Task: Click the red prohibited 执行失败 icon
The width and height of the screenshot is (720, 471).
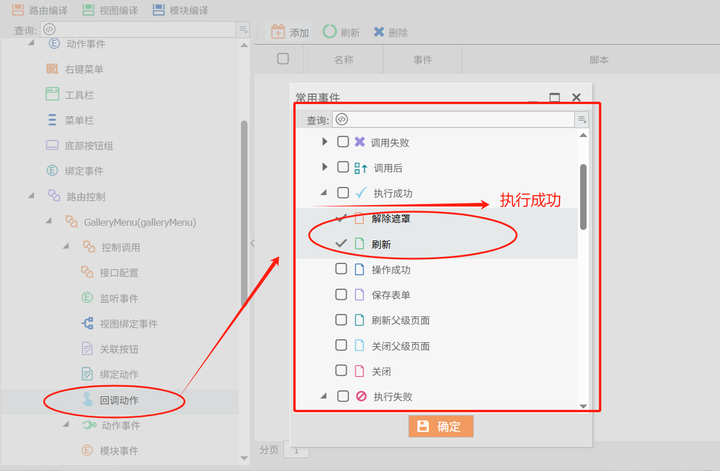Action: (x=361, y=396)
